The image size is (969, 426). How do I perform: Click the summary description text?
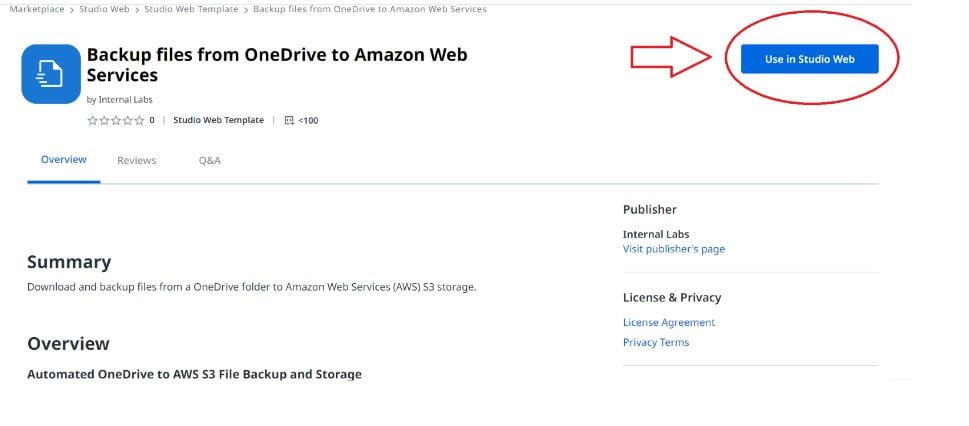[x=252, y=288]
